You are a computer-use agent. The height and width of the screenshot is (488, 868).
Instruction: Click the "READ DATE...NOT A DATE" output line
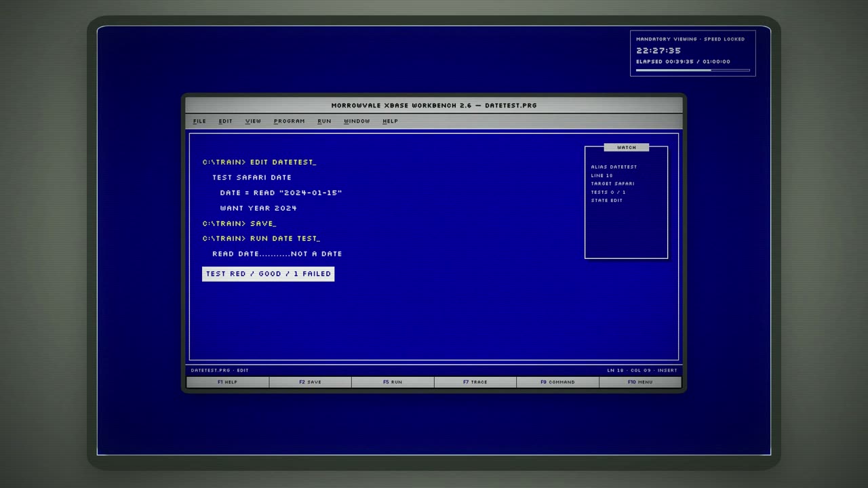[277, 254]
